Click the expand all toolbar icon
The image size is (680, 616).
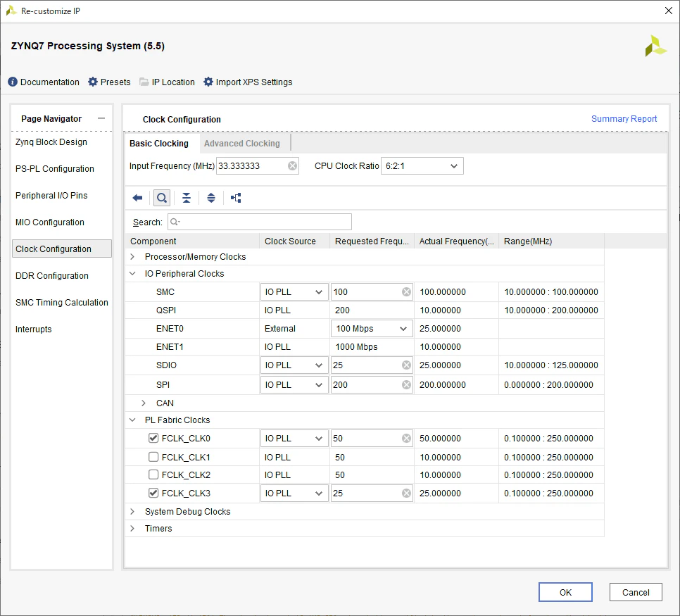coord(211,198)
